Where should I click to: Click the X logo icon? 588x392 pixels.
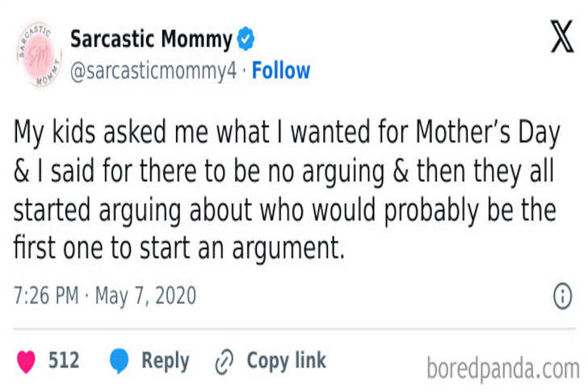(x=562, y=37)
